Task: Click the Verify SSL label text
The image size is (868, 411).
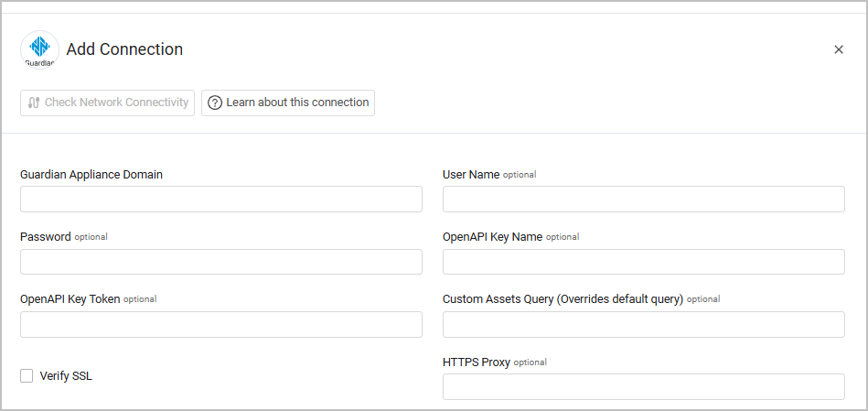Action: coord(66,375)
